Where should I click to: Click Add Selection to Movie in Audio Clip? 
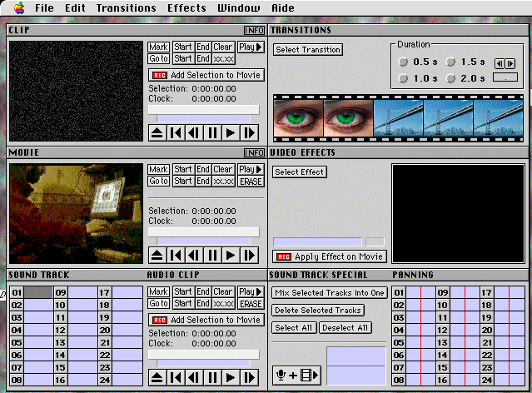pyautogui.click(x=206, y=320)
